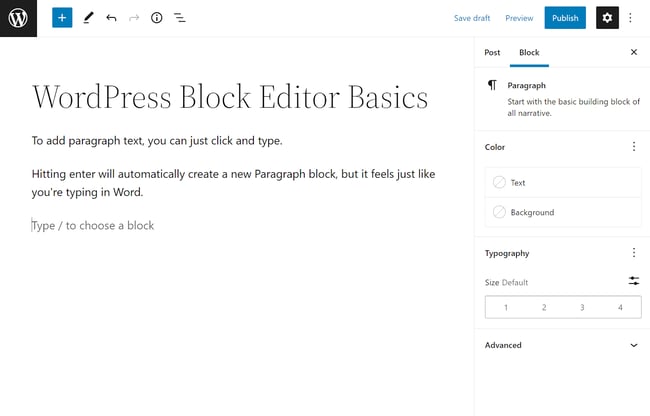Click the Publish button
Viewport: 650px width, 416px height.
[x=565, y=18]
